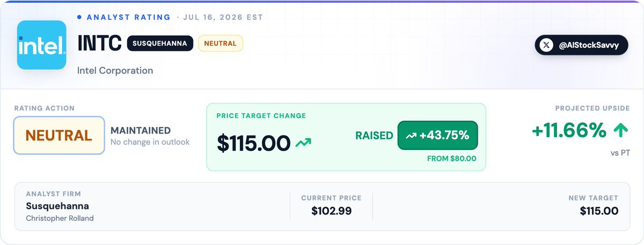
Task: Click the Susquehanna analyst firm name
Action: click(x=57, y=206)
